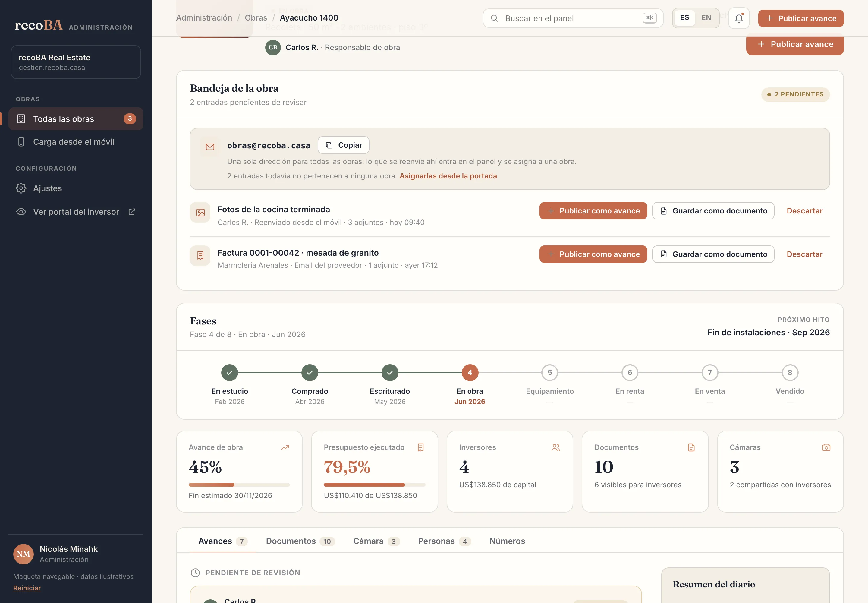Click the mail envelope icon beside obras@recoba.casa

[x=210, y=147]
